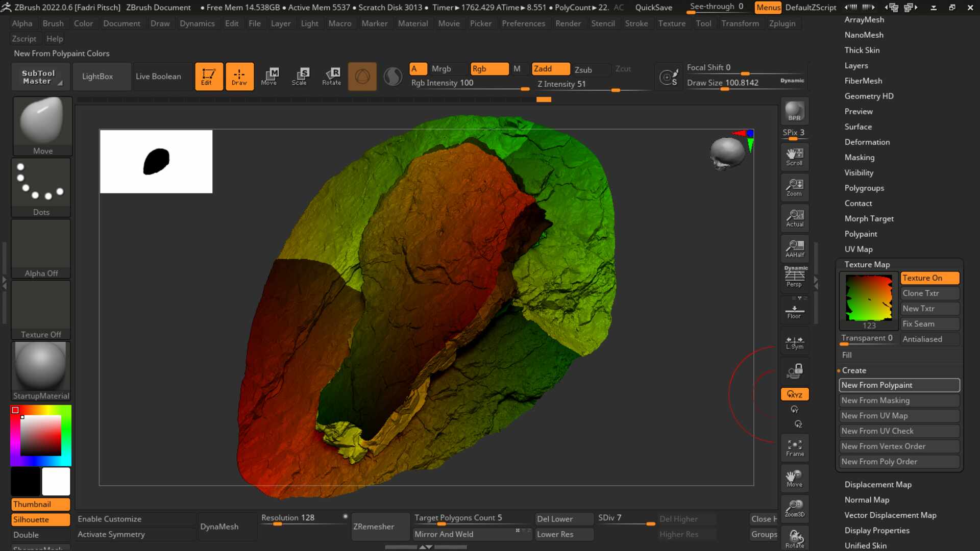Click the BPR render icon
Image resolution: width=980 pixels, height=551 pixels.
pos(794,111)
